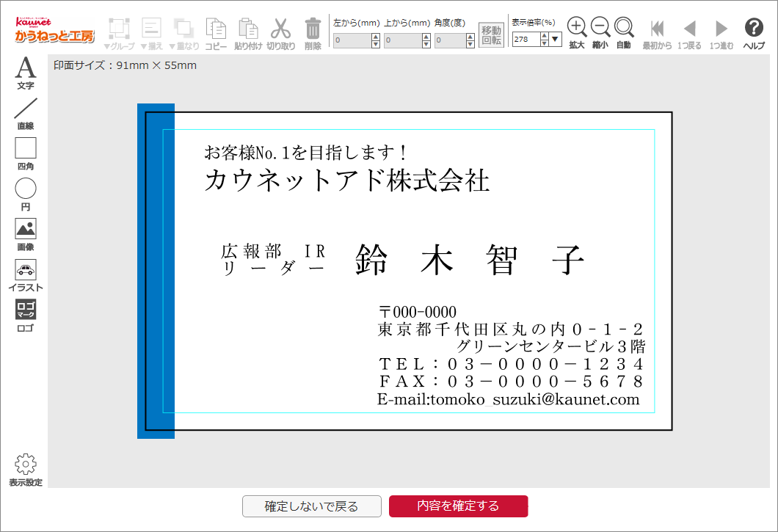The image size is (778, 532).
Task: Click 1つ戻る undo arrow
Action: 689,34
